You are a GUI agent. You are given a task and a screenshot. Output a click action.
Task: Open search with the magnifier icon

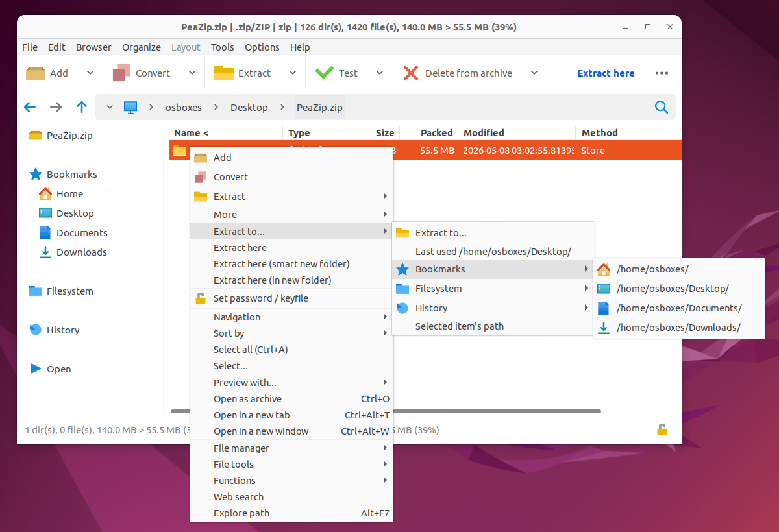[x=662, y=107]
